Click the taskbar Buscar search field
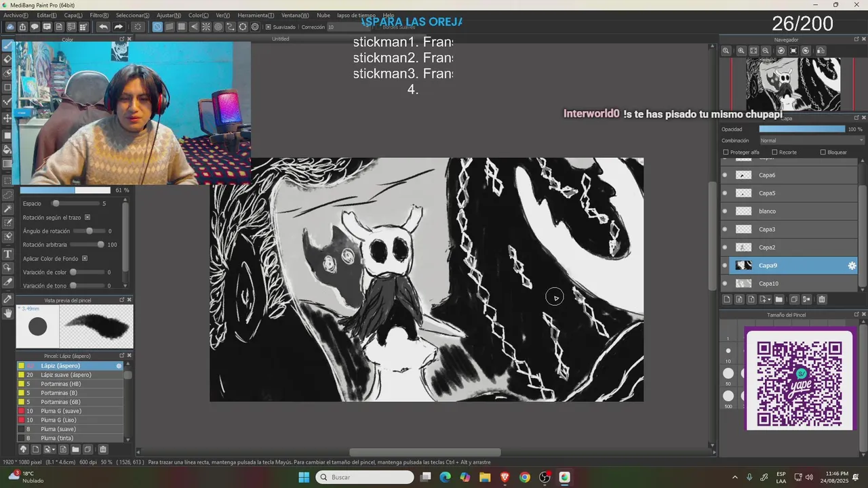 pyautogui.click(x=365, y=477)
